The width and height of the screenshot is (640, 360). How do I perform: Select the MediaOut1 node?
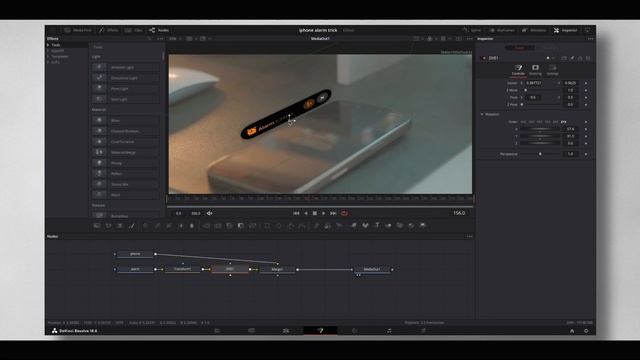click(372, 269)
